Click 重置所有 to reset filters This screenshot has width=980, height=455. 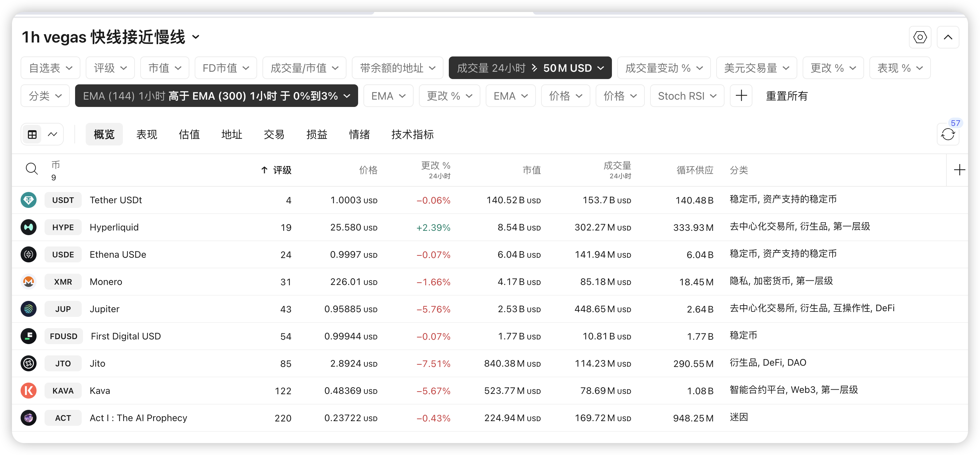pos(786,96)
